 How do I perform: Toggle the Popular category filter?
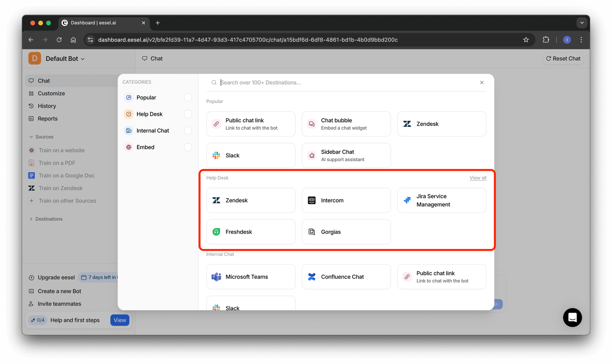coord(188,98)
